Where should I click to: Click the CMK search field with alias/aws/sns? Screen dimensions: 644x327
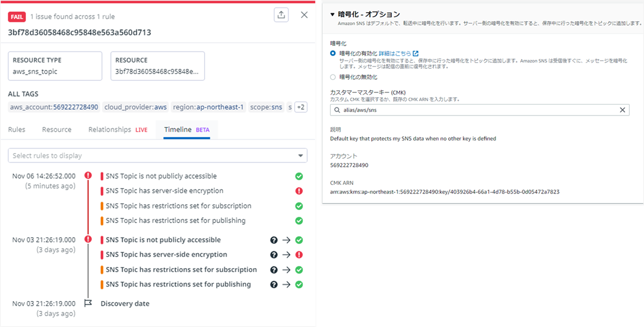point(480,110)
